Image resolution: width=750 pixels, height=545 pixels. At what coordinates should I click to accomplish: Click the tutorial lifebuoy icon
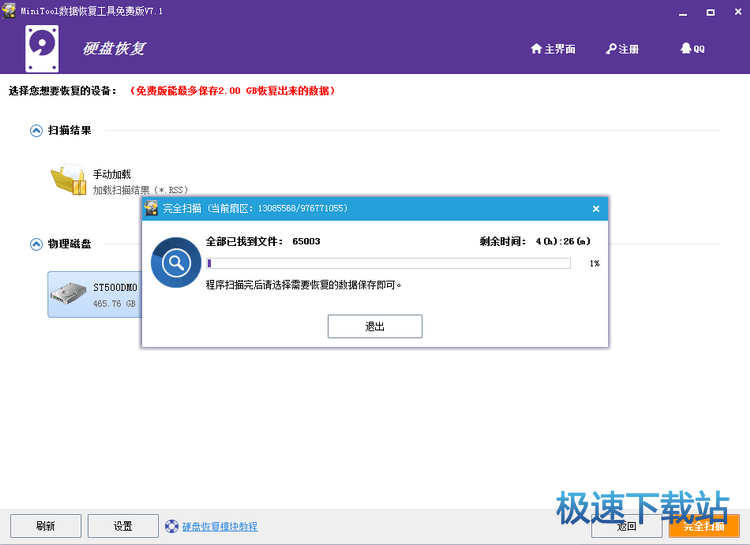172,526
